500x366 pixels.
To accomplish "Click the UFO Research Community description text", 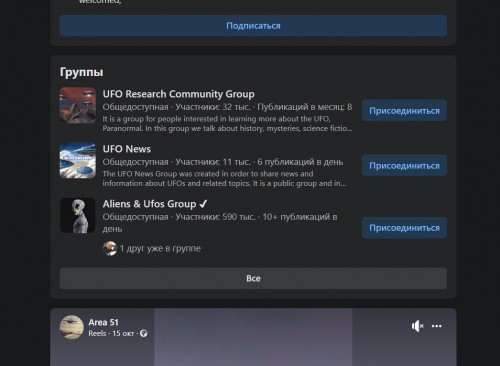I will (x=227, y=124).
